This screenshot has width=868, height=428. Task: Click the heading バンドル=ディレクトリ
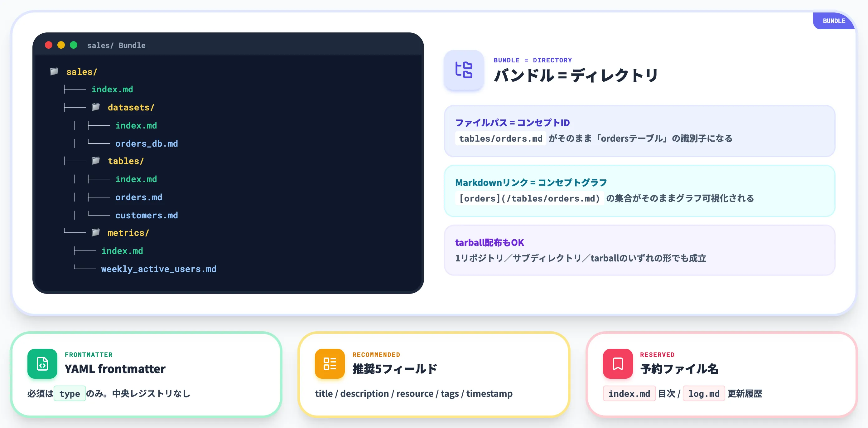point(576,75)
